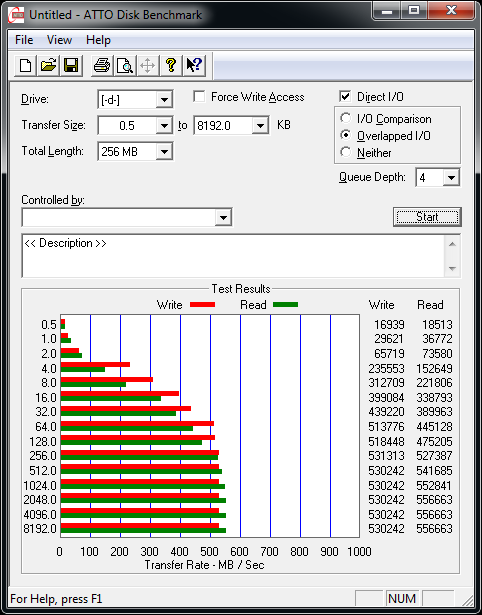Open the View menu
The image size is (482, 615).
59,40
